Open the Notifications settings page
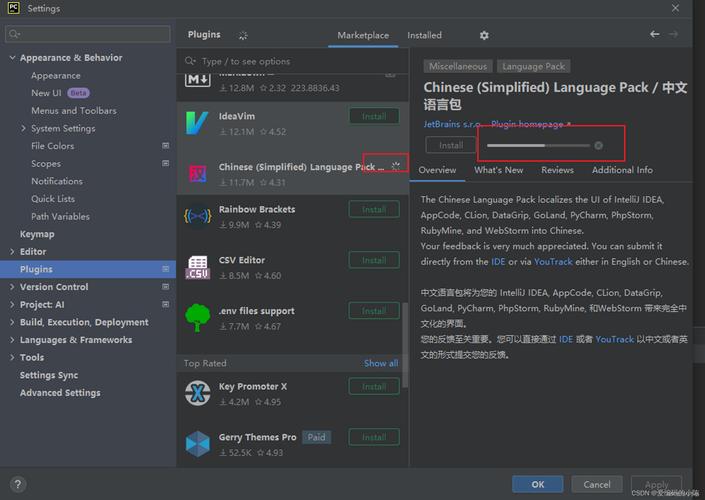This screenshot has height=500, width=705. pyautogui.click(x=57, y=181)
